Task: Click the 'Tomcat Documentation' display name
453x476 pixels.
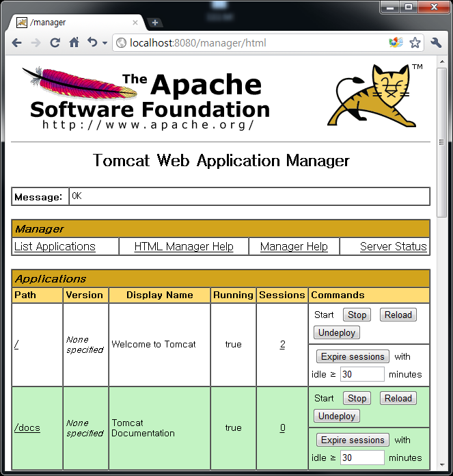Action: 143,427
